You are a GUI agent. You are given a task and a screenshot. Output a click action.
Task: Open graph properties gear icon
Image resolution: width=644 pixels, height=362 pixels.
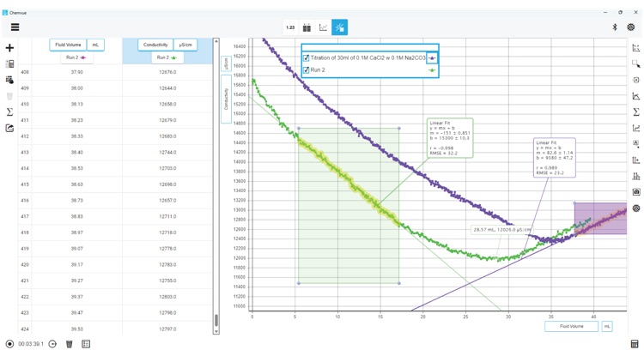(635, 208)
